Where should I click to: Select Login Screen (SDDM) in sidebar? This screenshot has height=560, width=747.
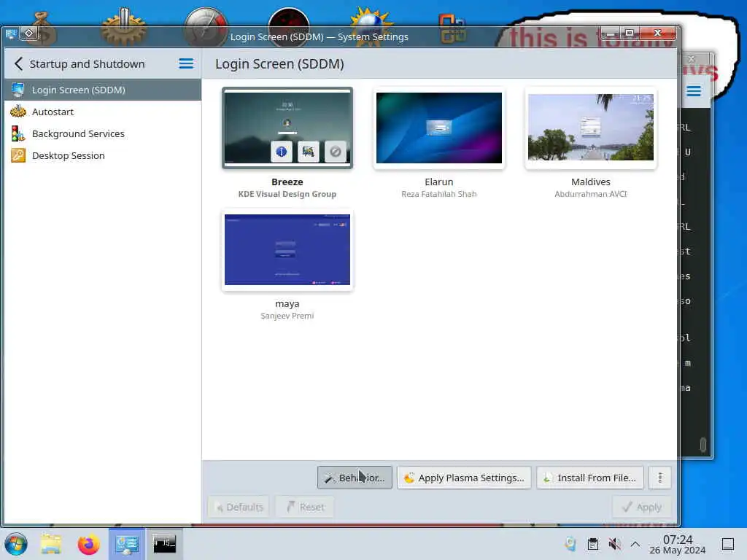pos(103,90)
